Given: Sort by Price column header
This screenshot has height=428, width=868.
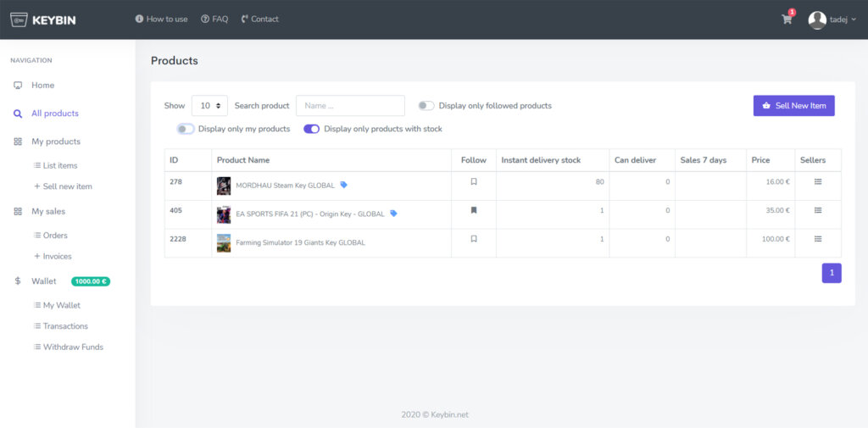Looking at the screenshot, I should (771, 160).
